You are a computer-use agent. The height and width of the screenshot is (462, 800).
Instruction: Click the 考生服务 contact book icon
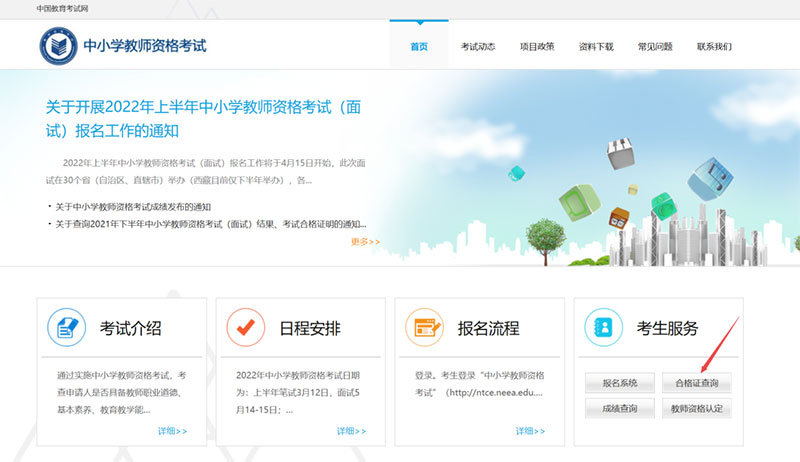[x=604, y=327]
